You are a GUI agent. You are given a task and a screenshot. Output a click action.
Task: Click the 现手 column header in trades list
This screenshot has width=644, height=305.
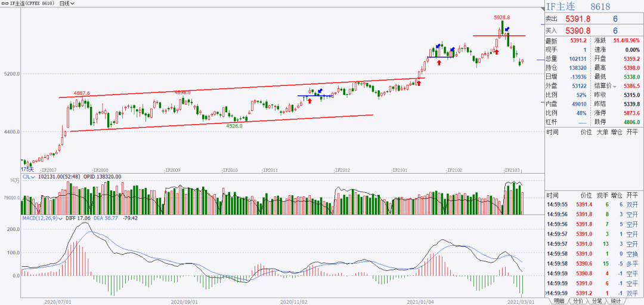(x=602, y=195)
